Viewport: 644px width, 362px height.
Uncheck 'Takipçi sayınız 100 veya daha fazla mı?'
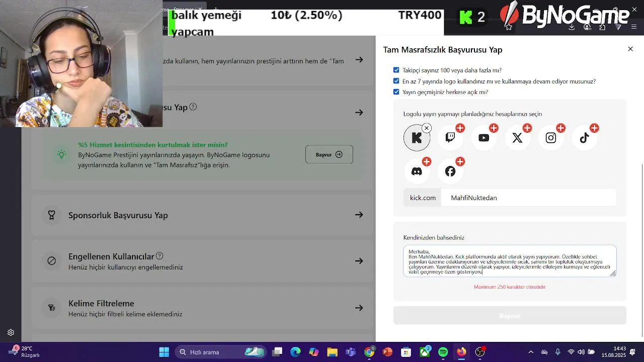tap(396, 70)
